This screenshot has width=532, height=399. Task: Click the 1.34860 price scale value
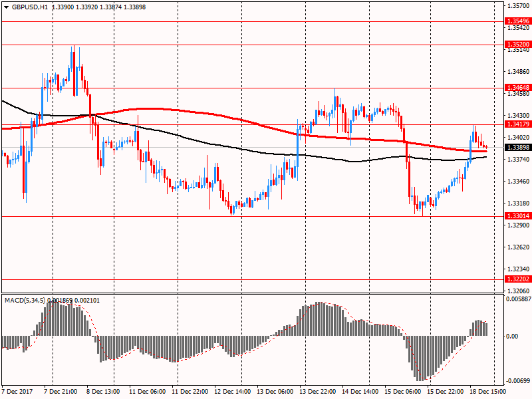[x=519, y=72]
